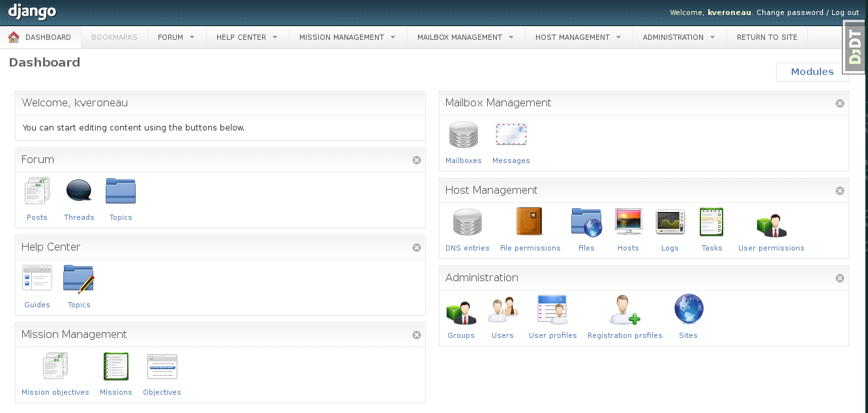Click the DNS entries text link
The width and height of the screenshot is (868, 413).
[x=468, y=248]
